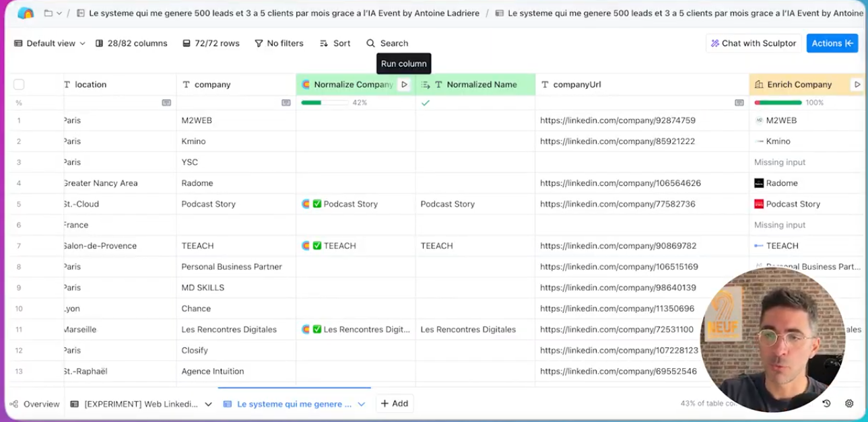Viewport: 868px width, 422px height.
Task: Open the TEEACH Normalize Company result
Action: coord(356,246)
